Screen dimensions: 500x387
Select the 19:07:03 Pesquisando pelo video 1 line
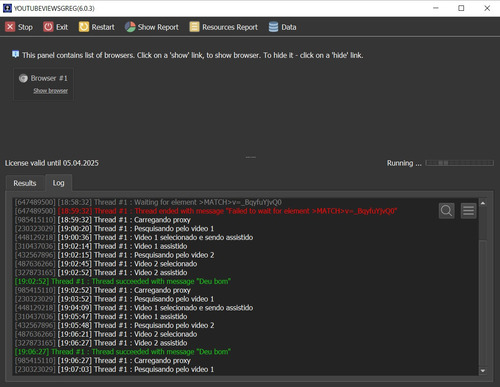(114, 369)
